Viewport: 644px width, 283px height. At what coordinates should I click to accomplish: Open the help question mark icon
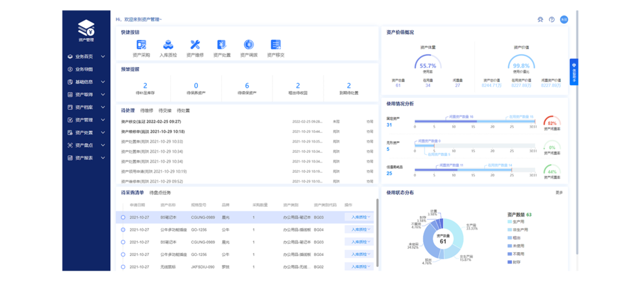552,19
